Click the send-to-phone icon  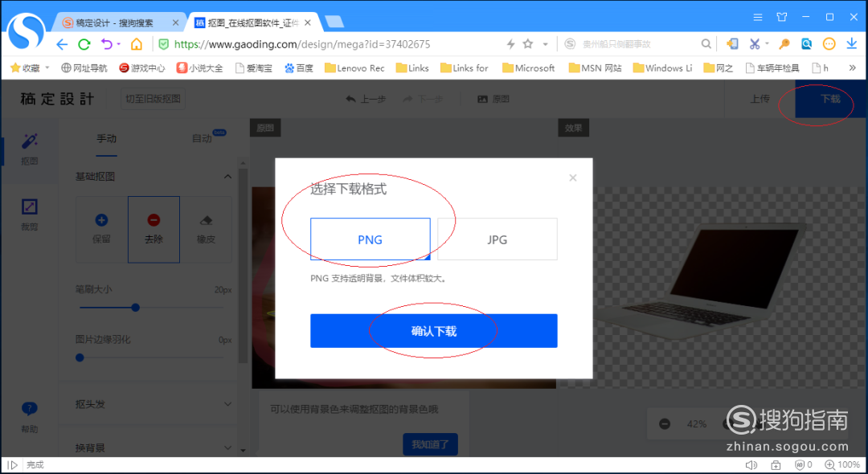tap(732, 44)
